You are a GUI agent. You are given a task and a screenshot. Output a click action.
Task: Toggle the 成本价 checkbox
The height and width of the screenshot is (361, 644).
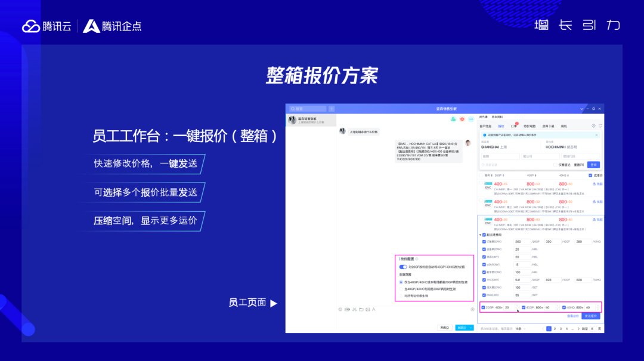click(x=590, y=175)
